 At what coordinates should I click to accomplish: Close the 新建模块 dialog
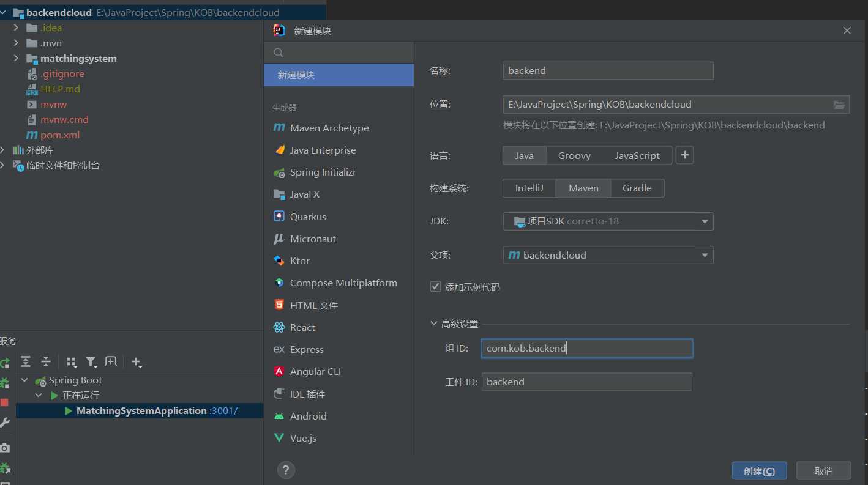pyautogui.click(x=847, y=31)
